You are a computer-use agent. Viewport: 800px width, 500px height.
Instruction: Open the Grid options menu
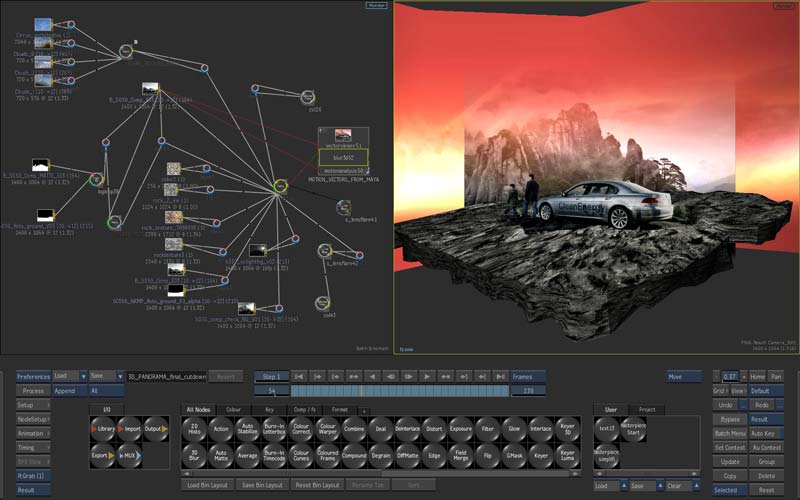point(720,391)
